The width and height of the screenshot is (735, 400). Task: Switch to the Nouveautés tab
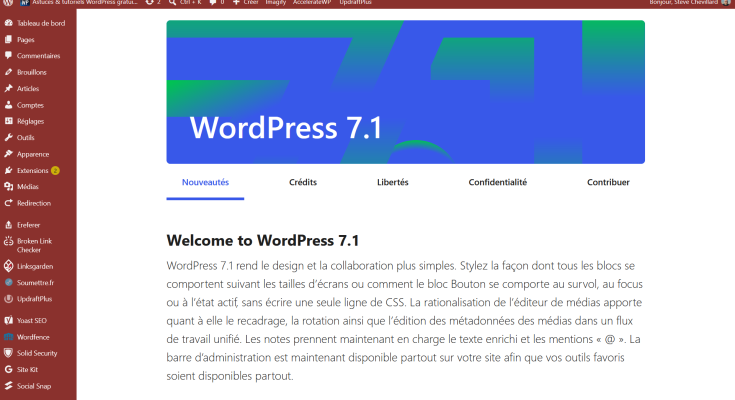click(x=205, y=182)
